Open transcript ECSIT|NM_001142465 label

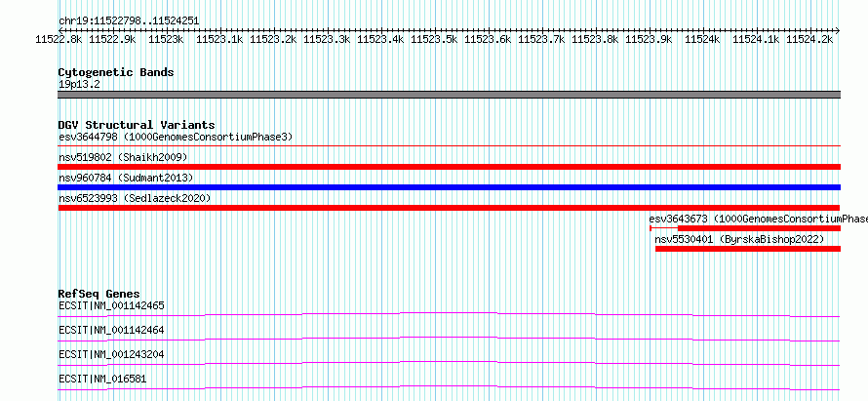coord(111,305)
